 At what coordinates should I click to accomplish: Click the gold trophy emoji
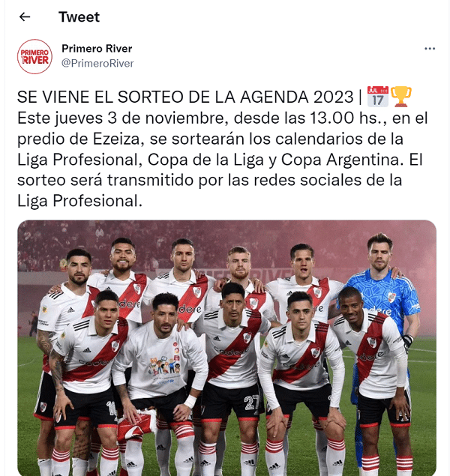(x=400, y=97)
